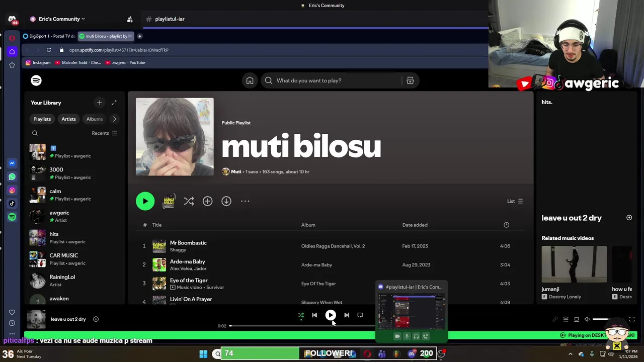Adjust the Spotify volume slider

[x=608, y=319]
